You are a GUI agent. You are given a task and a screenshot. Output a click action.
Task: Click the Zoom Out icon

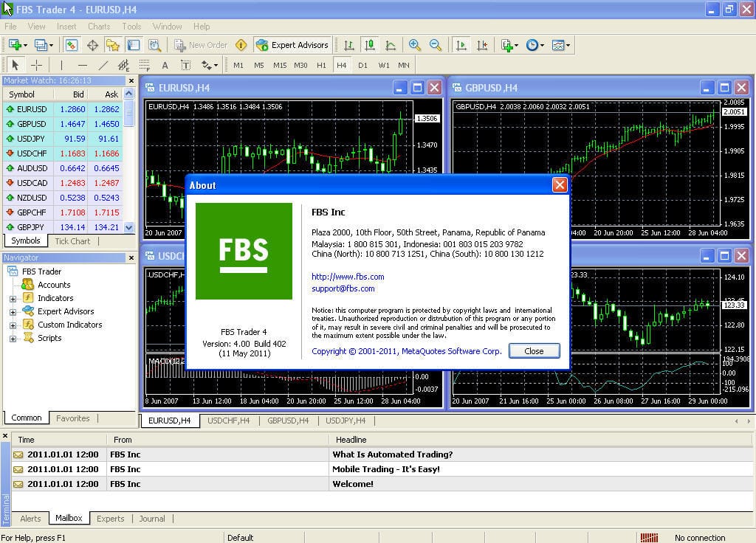[x=434, y=44]
